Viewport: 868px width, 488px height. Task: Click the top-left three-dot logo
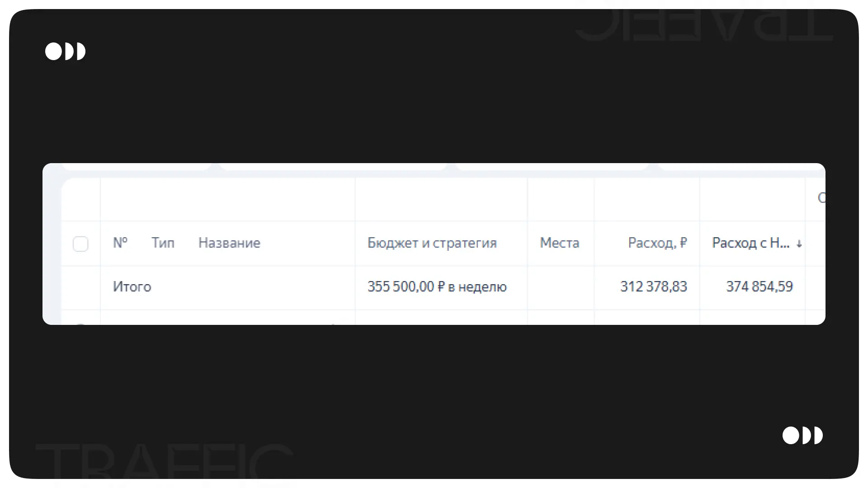click(x=66, y=52)
